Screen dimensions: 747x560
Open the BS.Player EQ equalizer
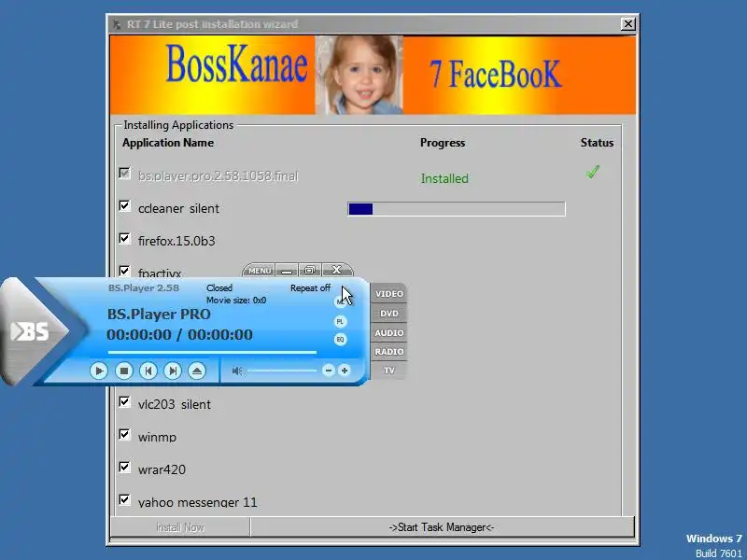click(x=340, y=340)
